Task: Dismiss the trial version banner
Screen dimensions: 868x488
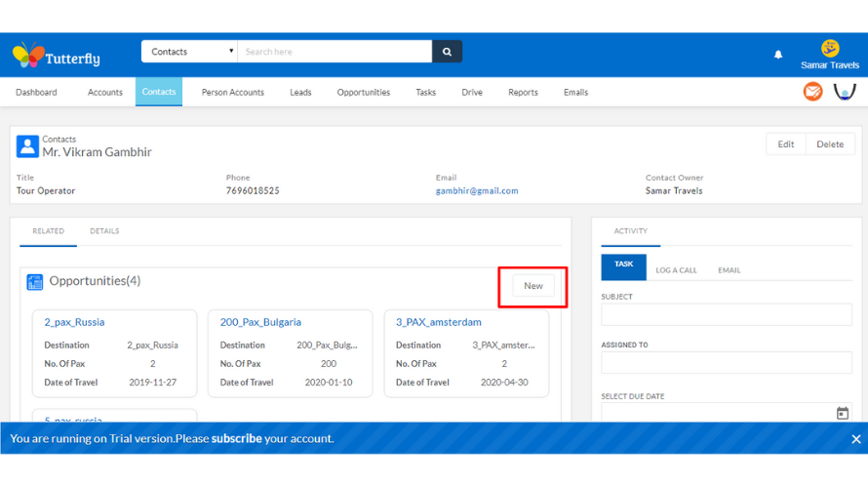Action: tap(855, 439)
